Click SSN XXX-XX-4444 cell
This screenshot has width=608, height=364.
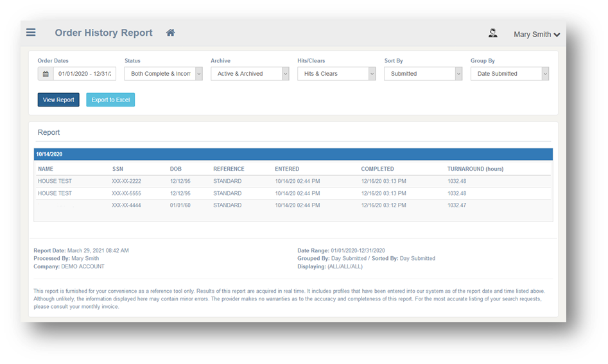[126, 205]
